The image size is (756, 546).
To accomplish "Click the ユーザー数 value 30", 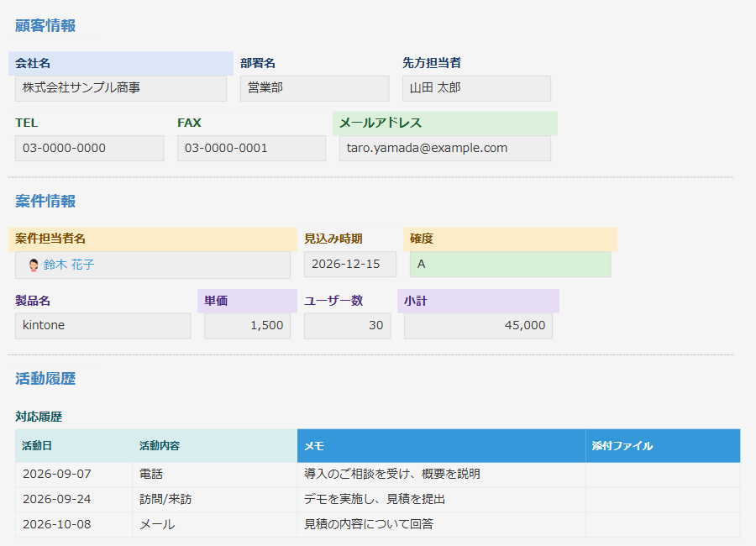I will click(347, 326).
